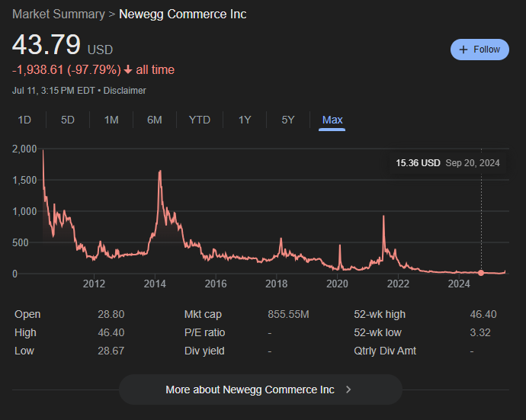
Task: Click the 2014 price peak on the chart
Action: [x=160, y=171]
